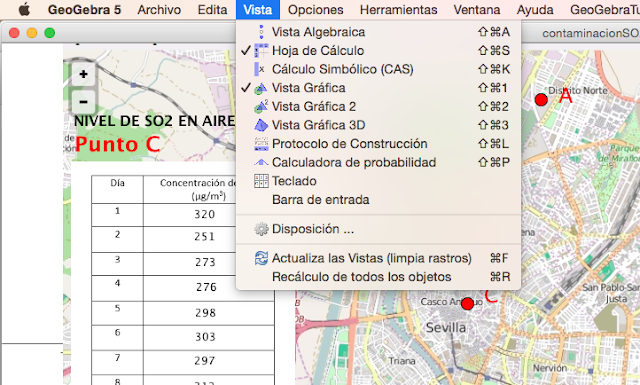Image resolution: width=640 pixels, height=385 pixels.
Task: Open the Archivo menu
Action: tap(159, 9)
